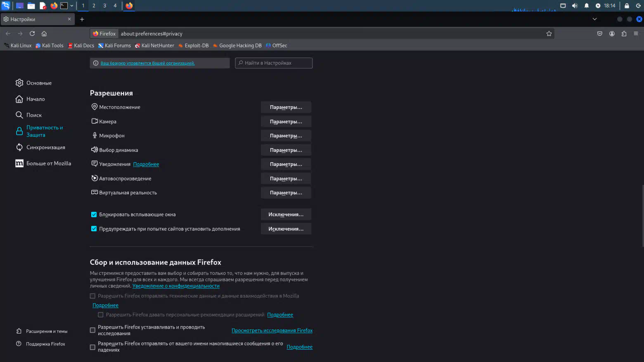The height and width of the screenshot is (362, 644).
Task: Open the Firefox hamburger menu
Action: 636,33
